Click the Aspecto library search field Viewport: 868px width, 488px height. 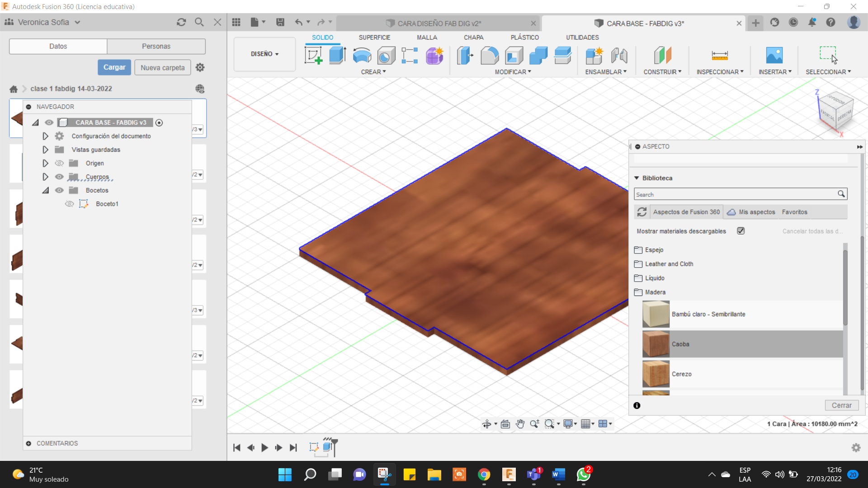(x=735, y=194)
